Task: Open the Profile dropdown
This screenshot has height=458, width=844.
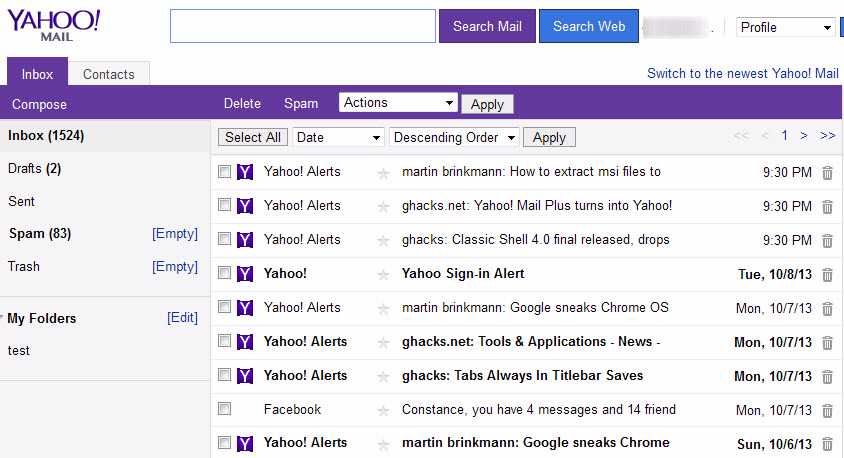Action: [x=786, y=27]
